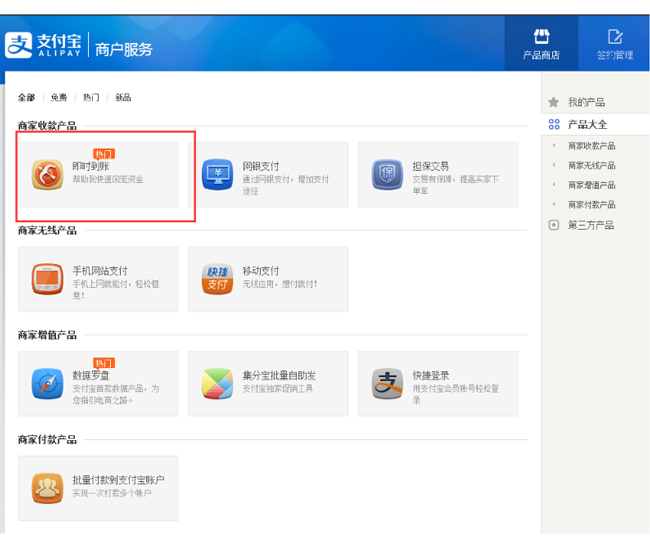The height and width of the screenshot is (547, 650).
Task: Click the 数据罗盘 compass icon
Action: (x=47, y=383)
